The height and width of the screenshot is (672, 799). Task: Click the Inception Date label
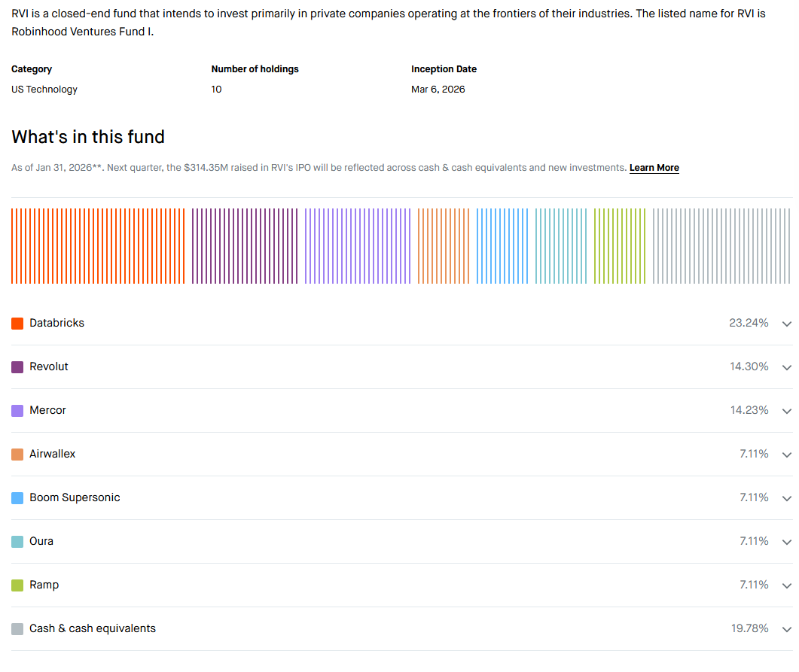pos(444,69)
